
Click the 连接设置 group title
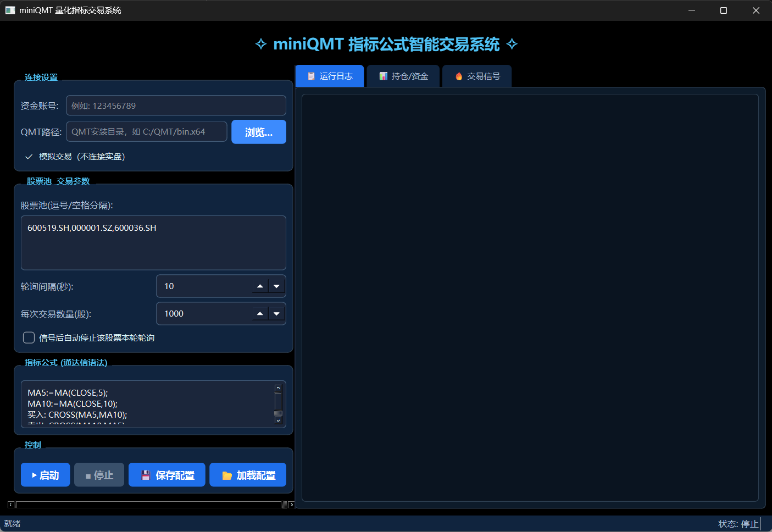(41, 77)
